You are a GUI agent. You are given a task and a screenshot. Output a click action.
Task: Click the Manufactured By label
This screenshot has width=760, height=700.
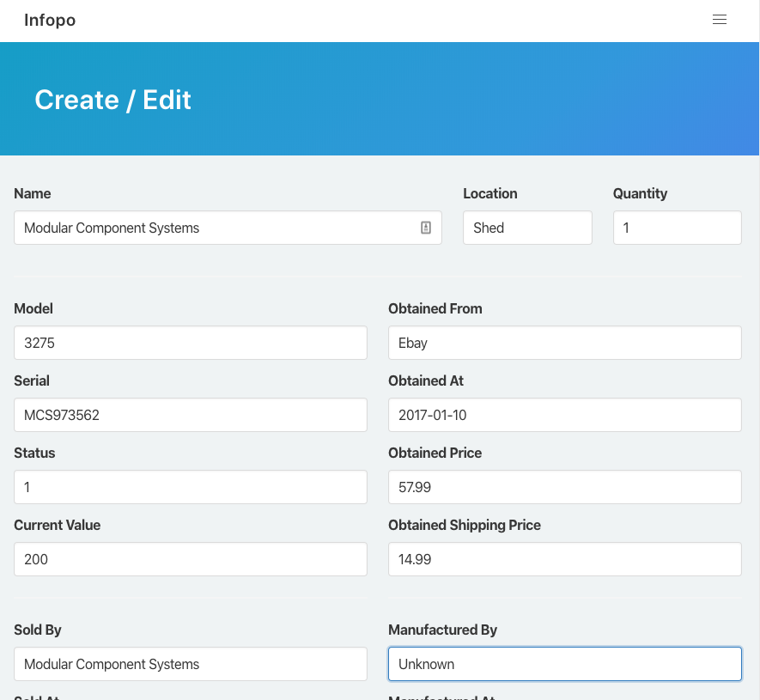pyautogui.click(x=442, y=630)
